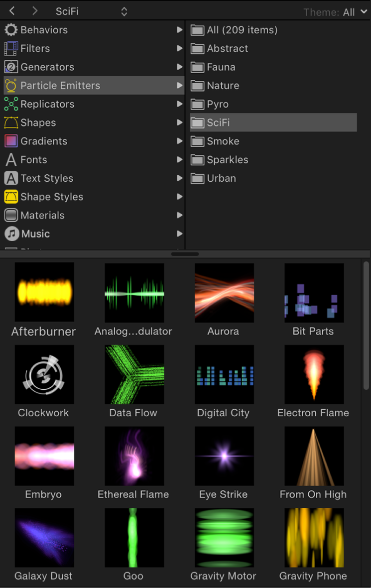Click the thumbnail area vertical scrollbar
Image resolution: width=372 pixels, height=588 pixels.
click(366, 326)
